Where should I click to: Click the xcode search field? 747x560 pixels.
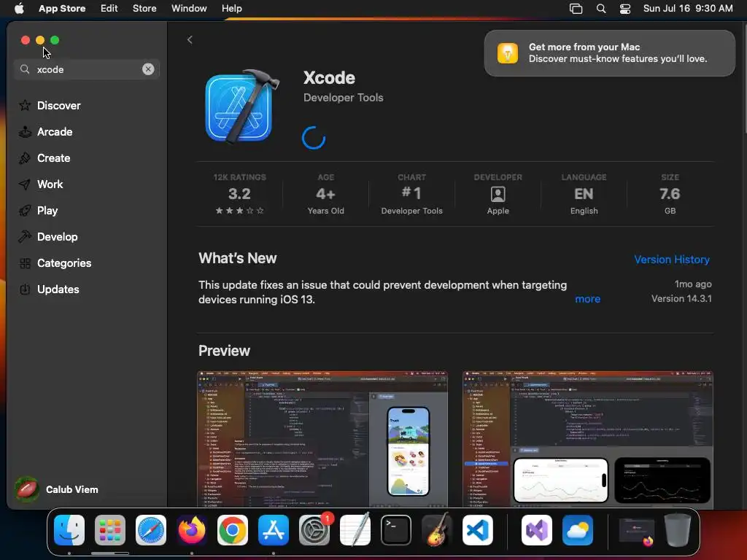[87, 69]
